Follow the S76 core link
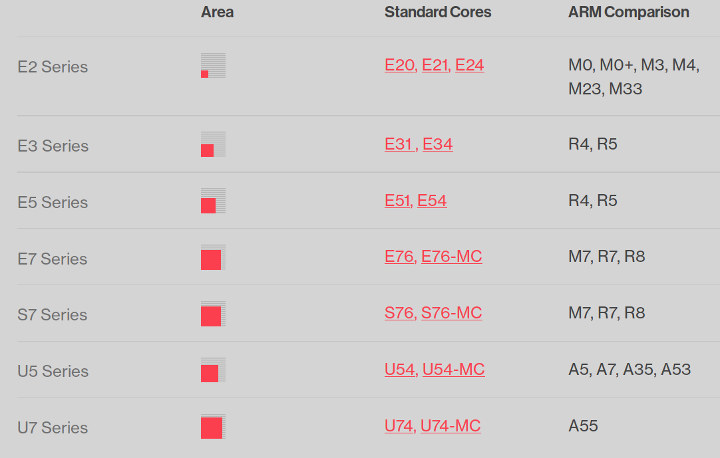 point(400,313)
